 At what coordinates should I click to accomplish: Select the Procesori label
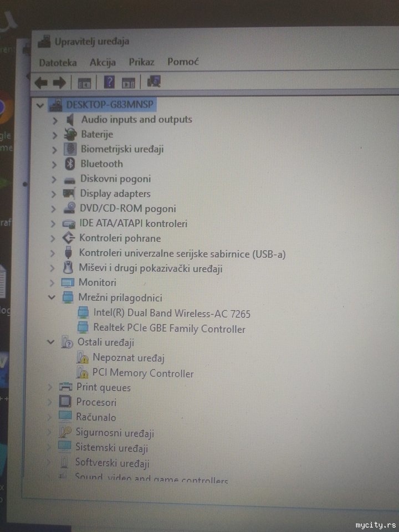pyautogui.click(x=96, y=402)
